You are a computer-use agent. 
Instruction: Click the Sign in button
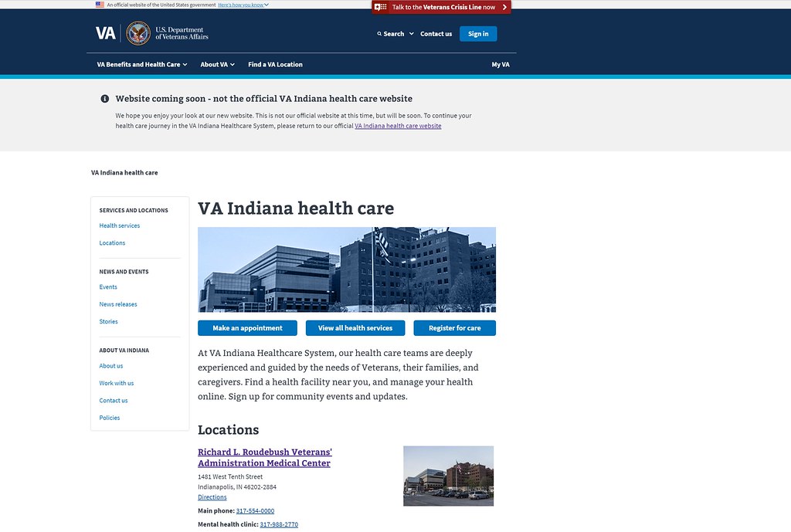[x=477, y=33]
